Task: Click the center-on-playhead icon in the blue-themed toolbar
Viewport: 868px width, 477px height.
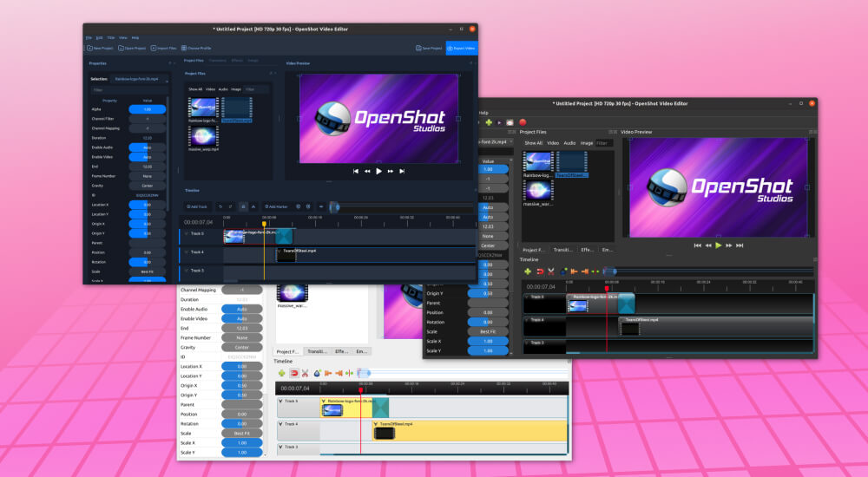Action: [x=321, y=206]
